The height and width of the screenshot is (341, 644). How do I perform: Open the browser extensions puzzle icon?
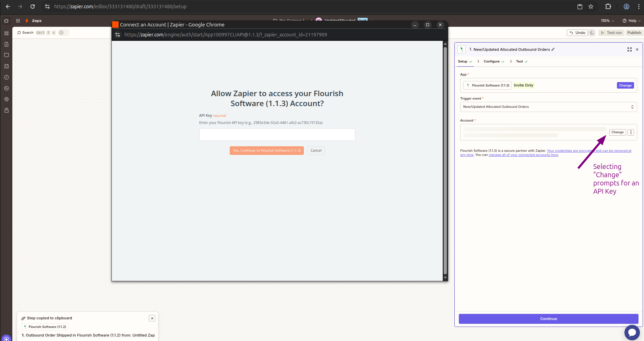[608, 7]
